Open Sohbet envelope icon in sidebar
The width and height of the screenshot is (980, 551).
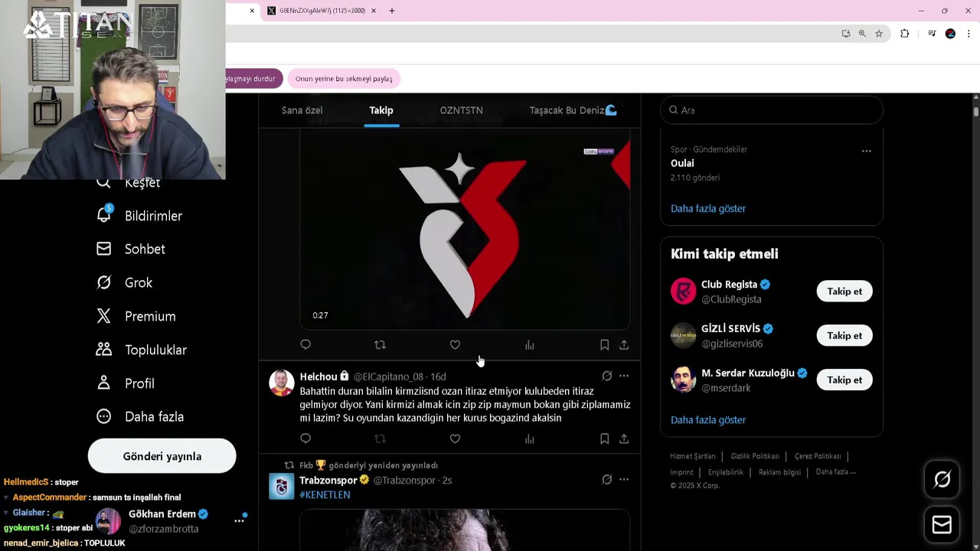tap(104, 249)
